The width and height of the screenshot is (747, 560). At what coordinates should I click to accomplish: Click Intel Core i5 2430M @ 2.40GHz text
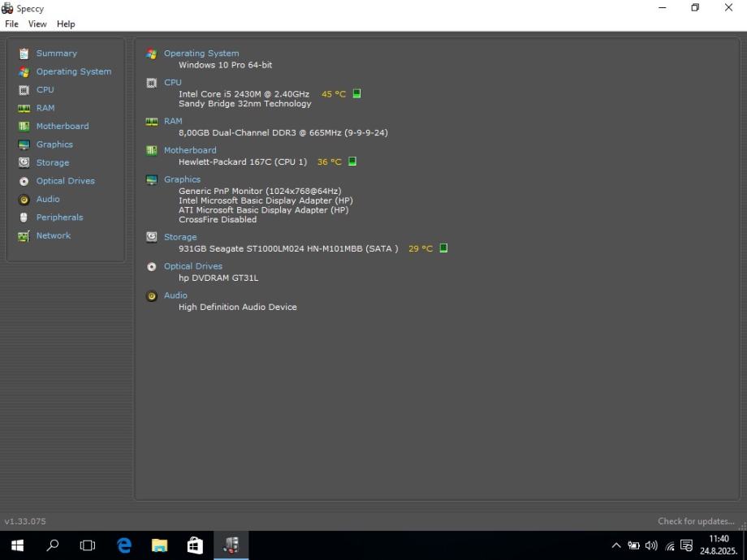[x=244, y=94]
